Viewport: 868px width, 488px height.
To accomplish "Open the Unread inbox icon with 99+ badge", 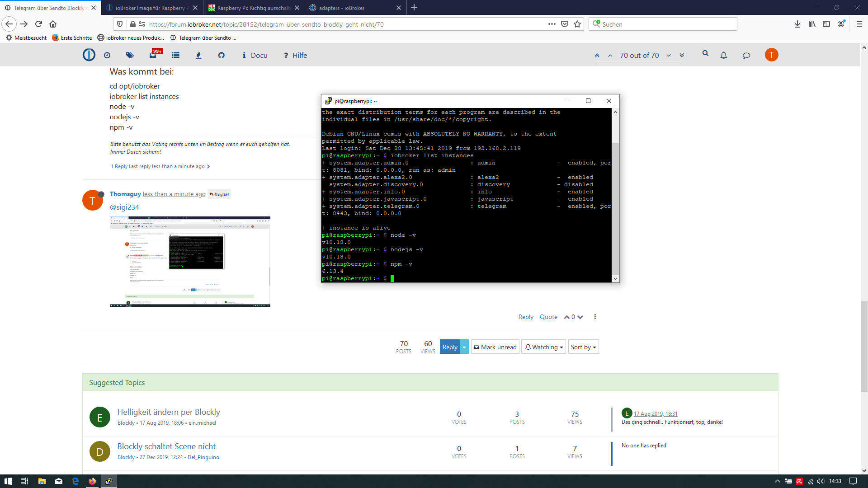I will point(154,54).
